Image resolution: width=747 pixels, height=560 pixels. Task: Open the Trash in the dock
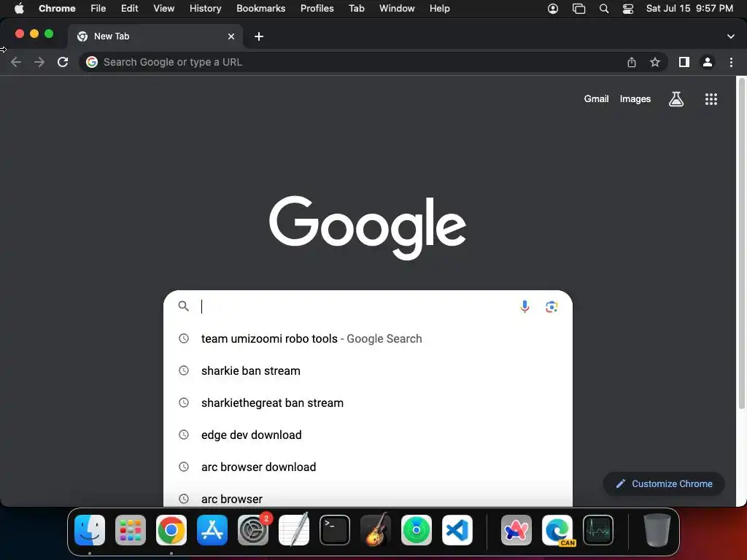(657, 530)
